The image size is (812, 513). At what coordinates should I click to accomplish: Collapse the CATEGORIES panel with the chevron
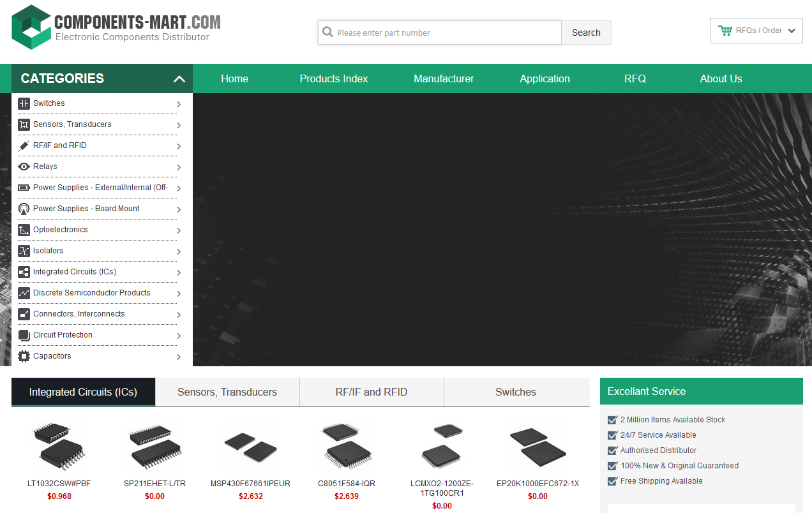pyautogui.click(x=179, y=79)
